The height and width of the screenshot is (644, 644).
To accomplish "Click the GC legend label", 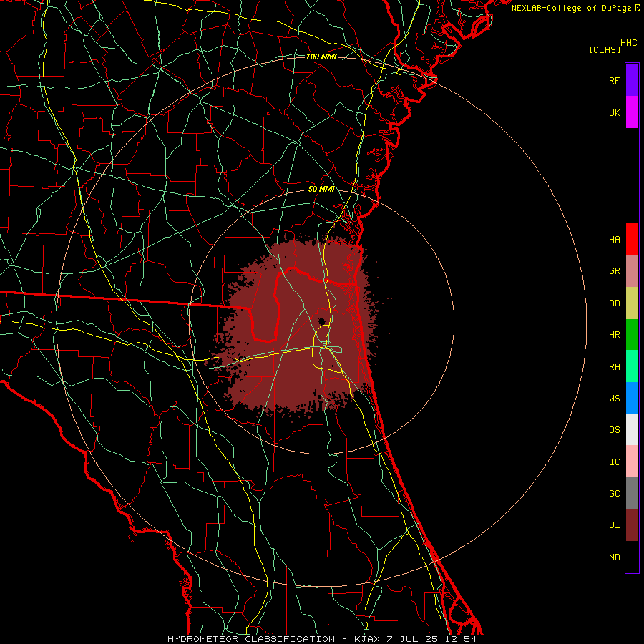I will point(615,494).
